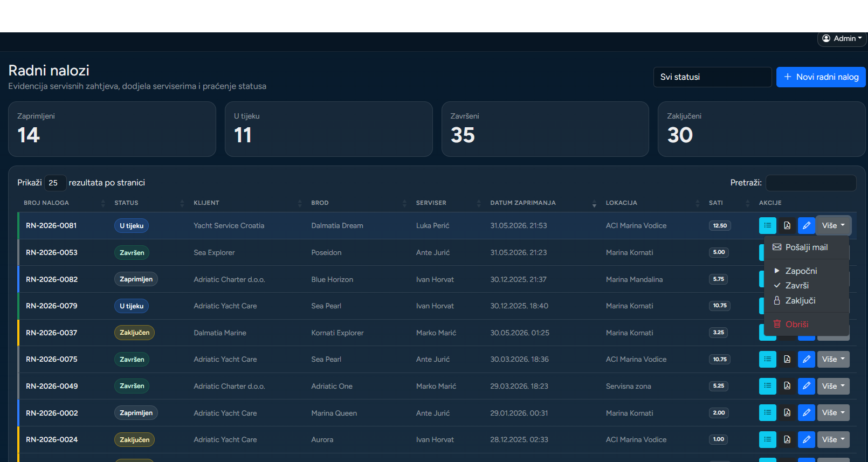Expand the Više dropdown for RN-2026-0049
The height and width of the screenshot is (462, 868).
click(x=833, y=386)
